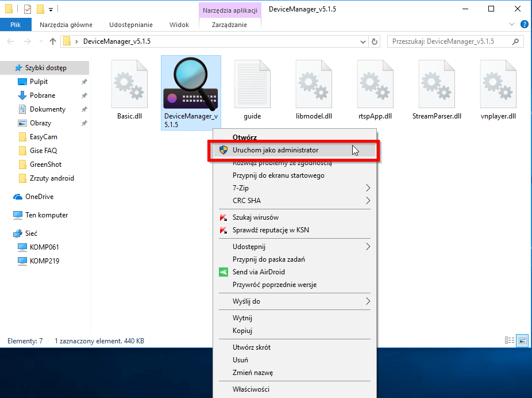This screenshot has height=398, width=532.
Task: Open the address bar history dropdown
Action: [x=362, y=41]
